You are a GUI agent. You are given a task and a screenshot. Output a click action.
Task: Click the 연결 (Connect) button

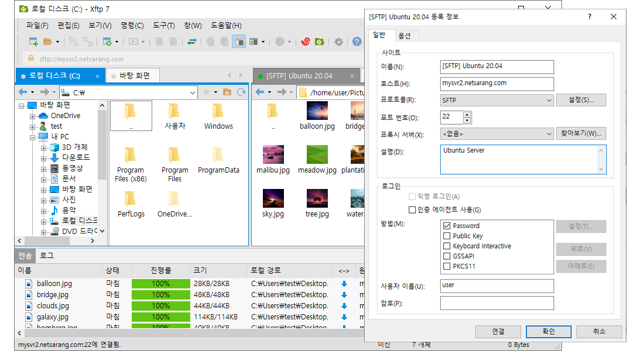tap(498, 331)
